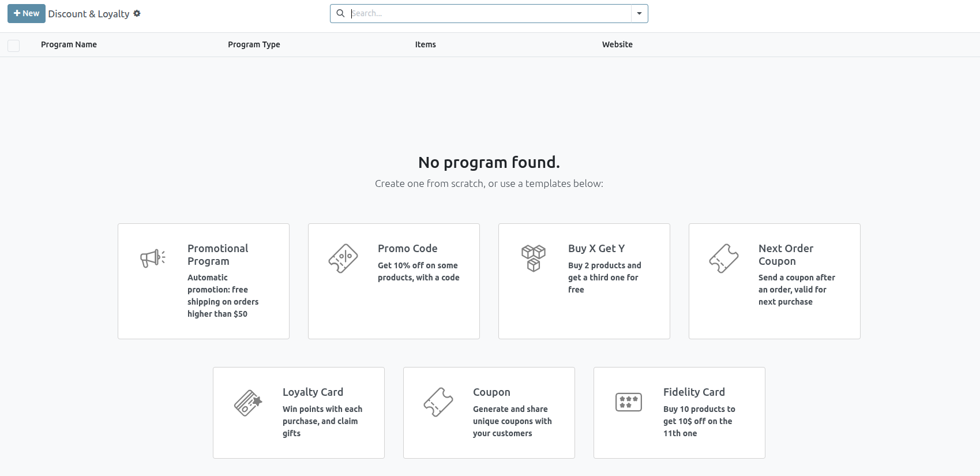Viewport: 980px width, 476px height.
Task: Choose the Buy X Get Y template title
Action: point(596,248)
